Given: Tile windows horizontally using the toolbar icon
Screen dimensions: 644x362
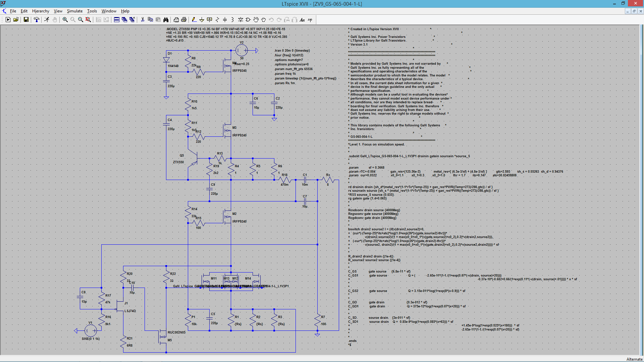Looking at the screenshot, I should 117,20.
